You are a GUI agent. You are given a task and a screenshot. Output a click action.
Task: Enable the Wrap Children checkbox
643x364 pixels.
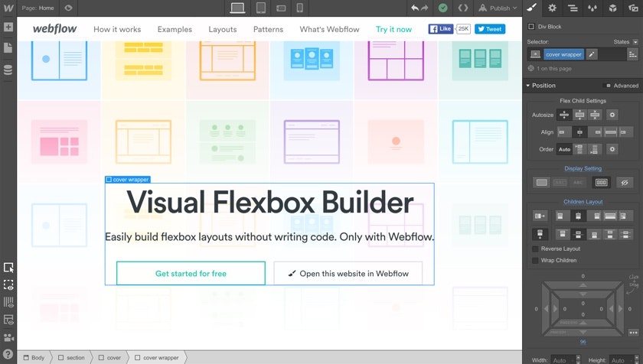[535, 261]
